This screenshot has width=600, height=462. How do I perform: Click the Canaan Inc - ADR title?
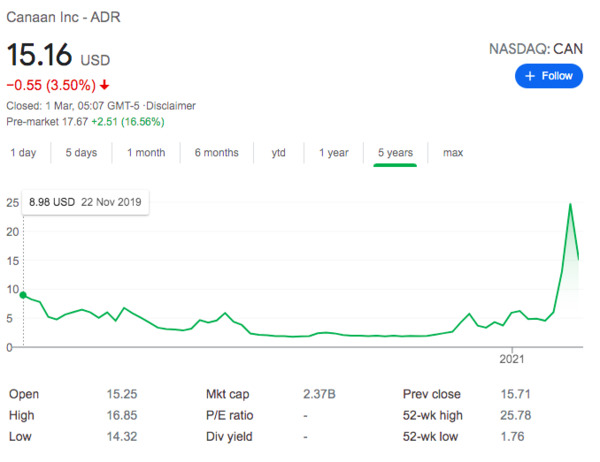[63, 17]
